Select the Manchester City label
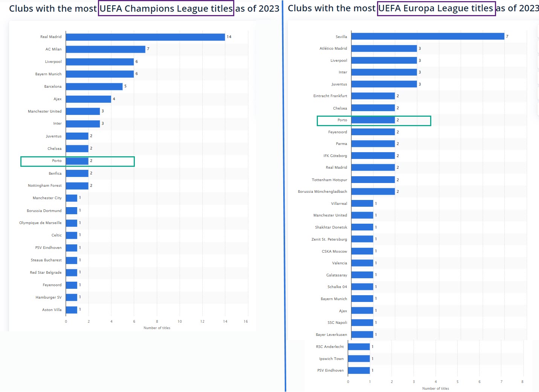Screen dimensions: 539x392 click(x=47, y=198)
